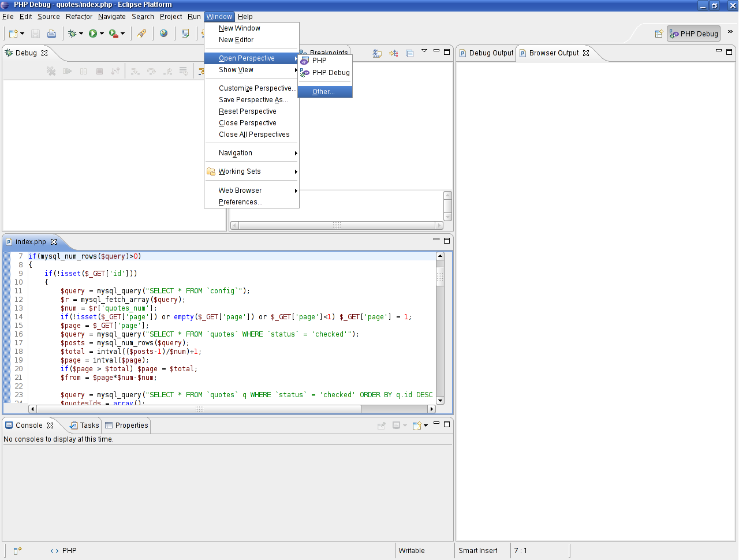Select PHP Debug perspective in submenu

pos(325,73)
